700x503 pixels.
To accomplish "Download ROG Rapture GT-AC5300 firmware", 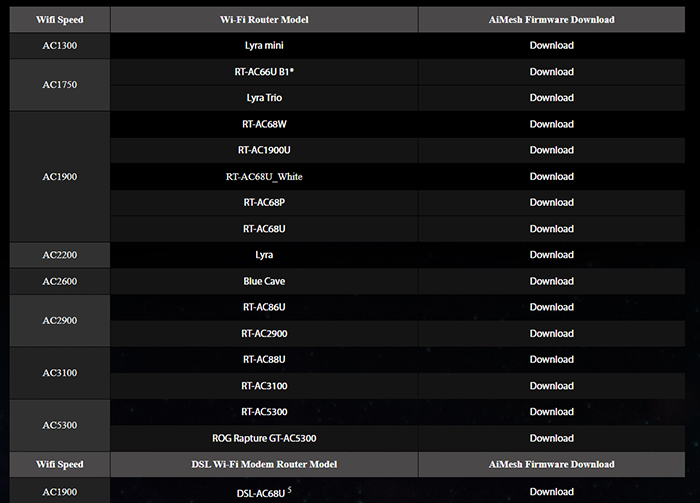I will [x=551, y=438].
